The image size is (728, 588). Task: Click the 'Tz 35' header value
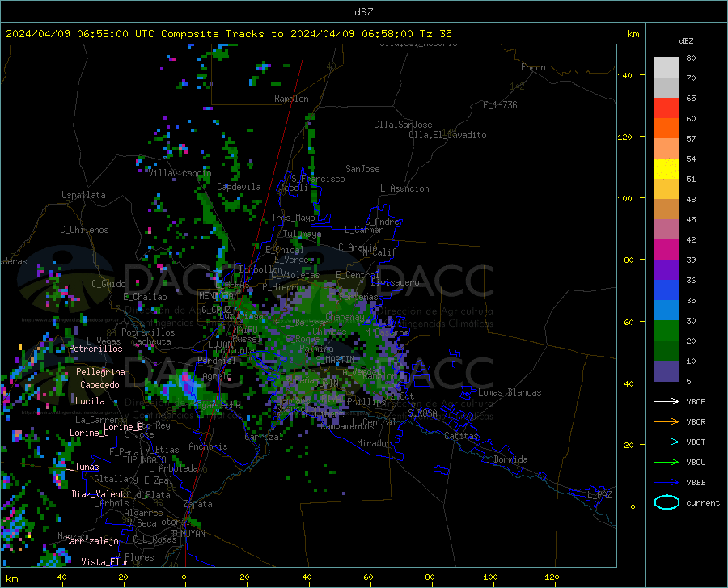click(435, 34)
